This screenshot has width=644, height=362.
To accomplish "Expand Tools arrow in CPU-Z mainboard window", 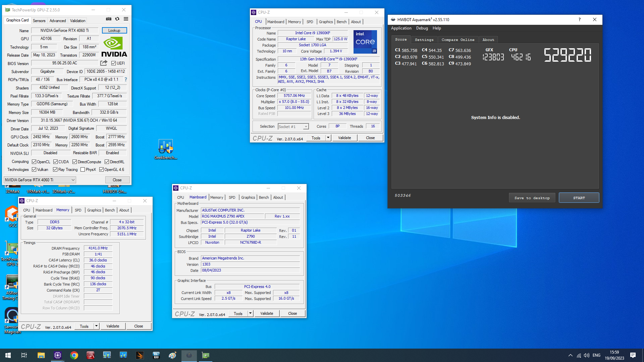I will pos(250,313).
